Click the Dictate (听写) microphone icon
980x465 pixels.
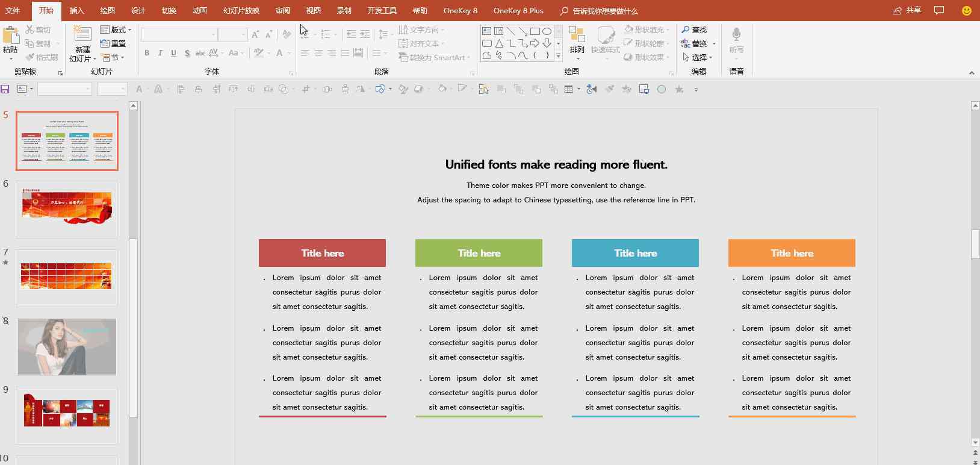736,35
